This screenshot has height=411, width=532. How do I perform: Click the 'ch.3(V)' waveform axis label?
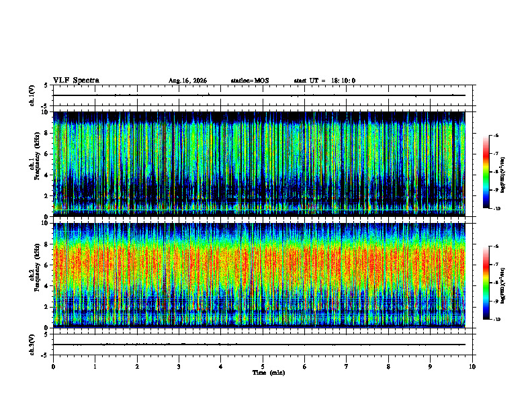[32, 345]
